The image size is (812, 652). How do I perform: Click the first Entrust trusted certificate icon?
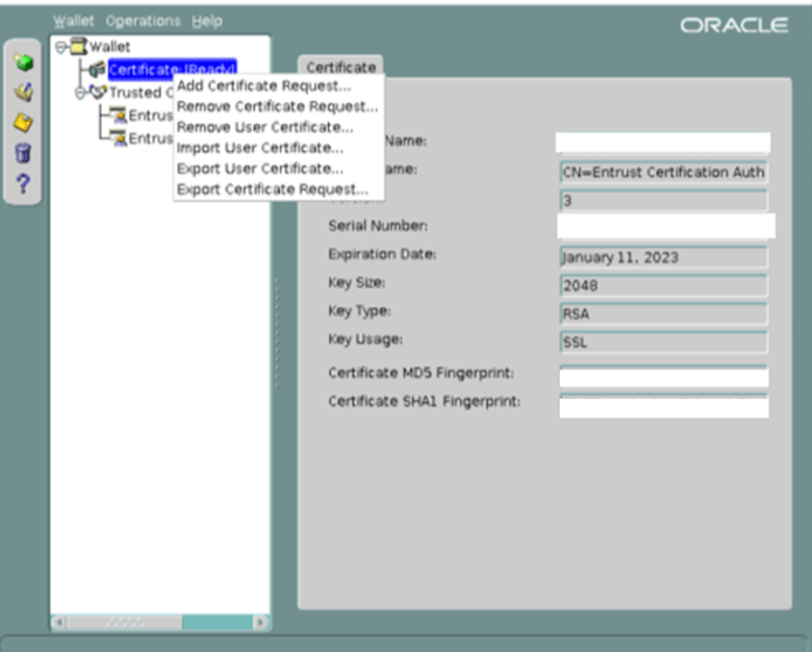click(118, 115)
